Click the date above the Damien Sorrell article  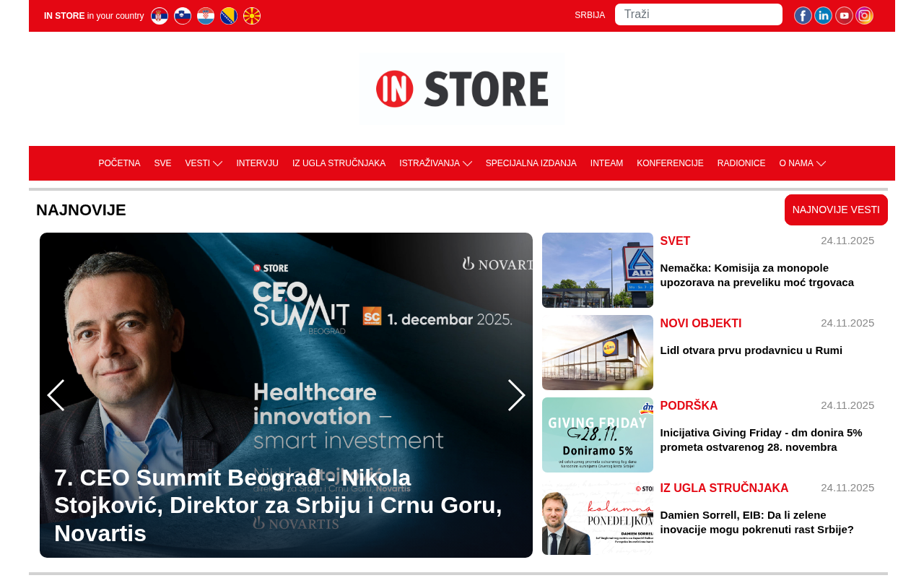tap(847, 488)
